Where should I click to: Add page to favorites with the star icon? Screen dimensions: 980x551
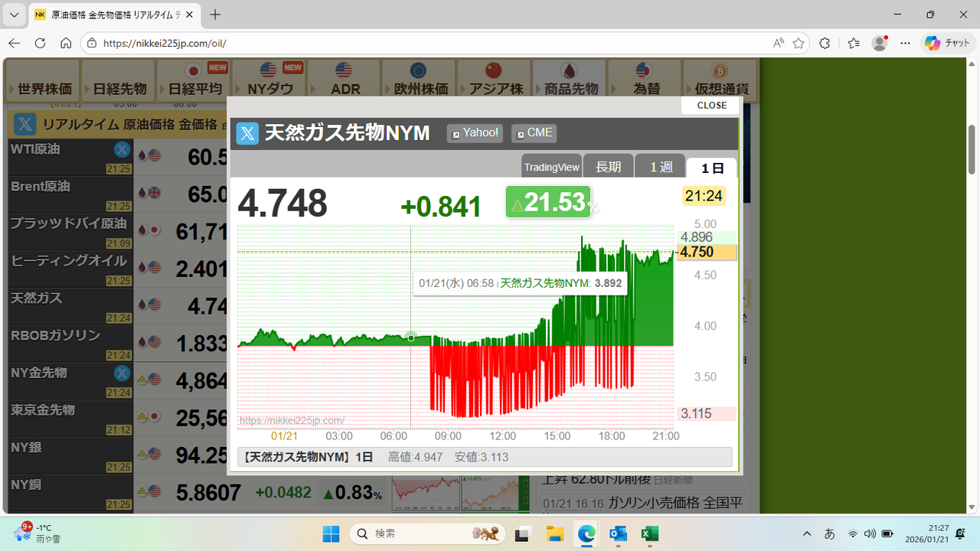[x=799, y=44]
